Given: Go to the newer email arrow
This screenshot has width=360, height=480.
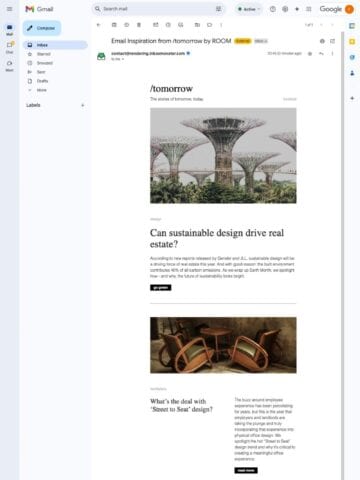Looking at the screenshot, I should click(321, 25).
